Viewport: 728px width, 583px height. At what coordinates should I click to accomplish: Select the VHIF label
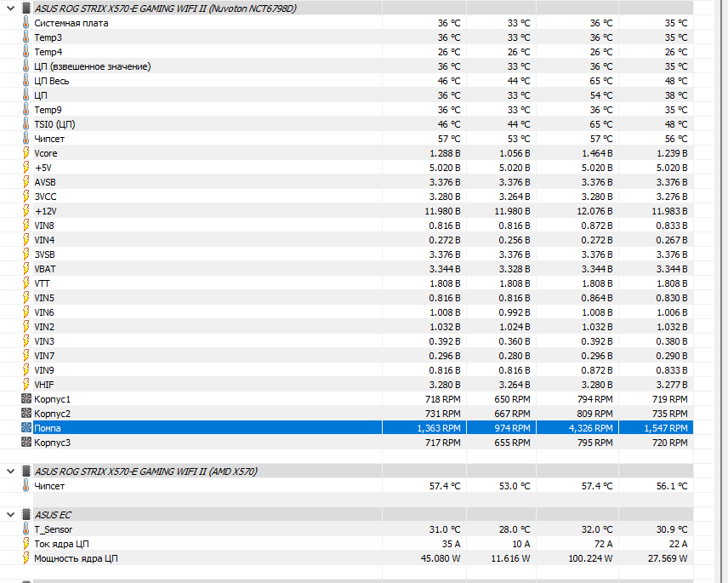coord(44,385)
